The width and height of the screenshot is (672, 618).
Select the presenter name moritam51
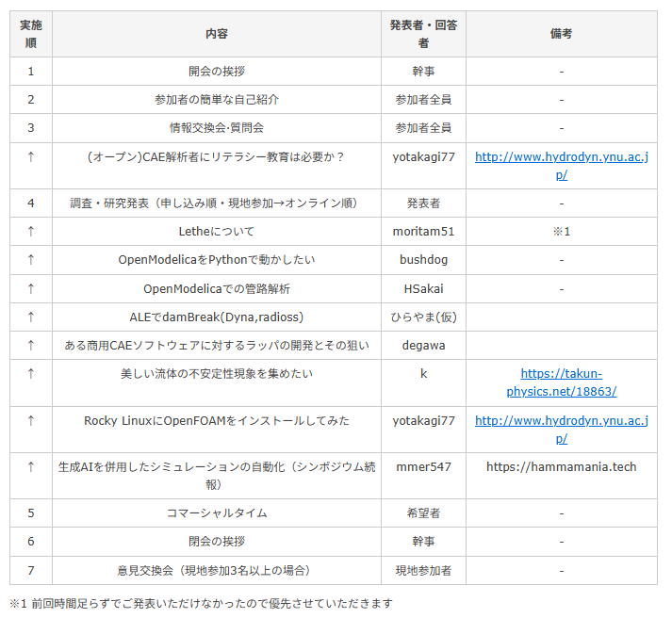tap(423, 232)
